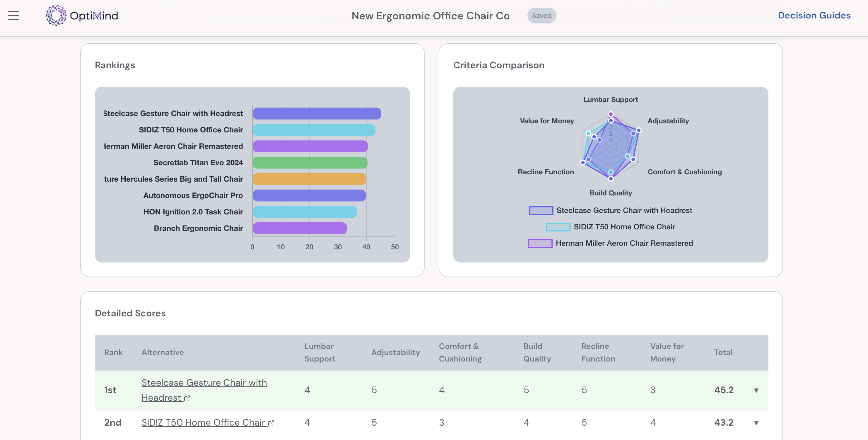This screenshot has width=868, height=440.
Task: Click the OptiMind logo icon
Action: pyautogui.click(x=56, y=16)
